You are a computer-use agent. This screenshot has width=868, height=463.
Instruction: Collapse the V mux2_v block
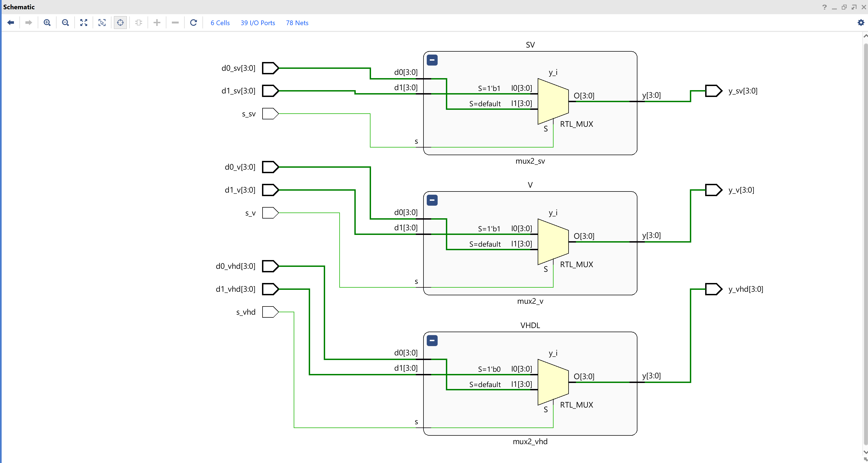point(432,200)
